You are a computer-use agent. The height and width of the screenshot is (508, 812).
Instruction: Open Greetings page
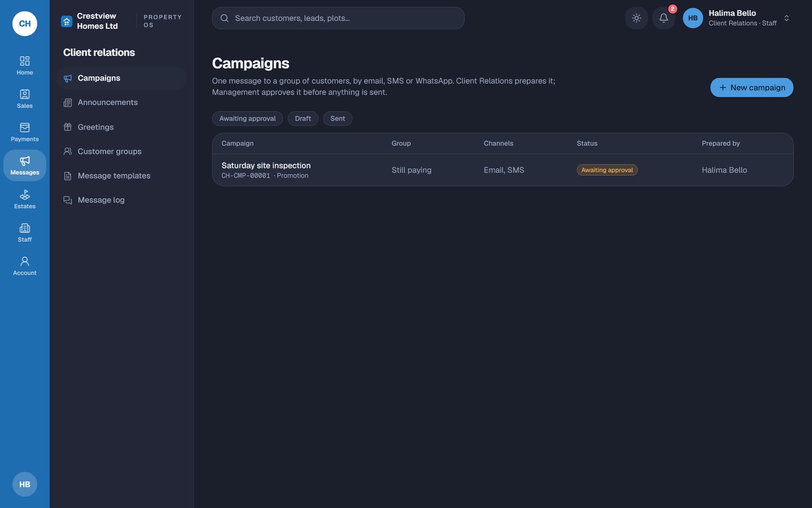coord(122,127)
